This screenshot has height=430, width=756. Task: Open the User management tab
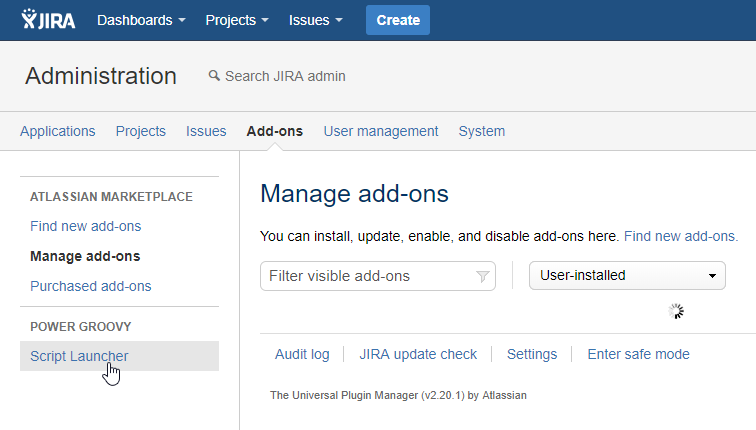(x=381, y=131)
